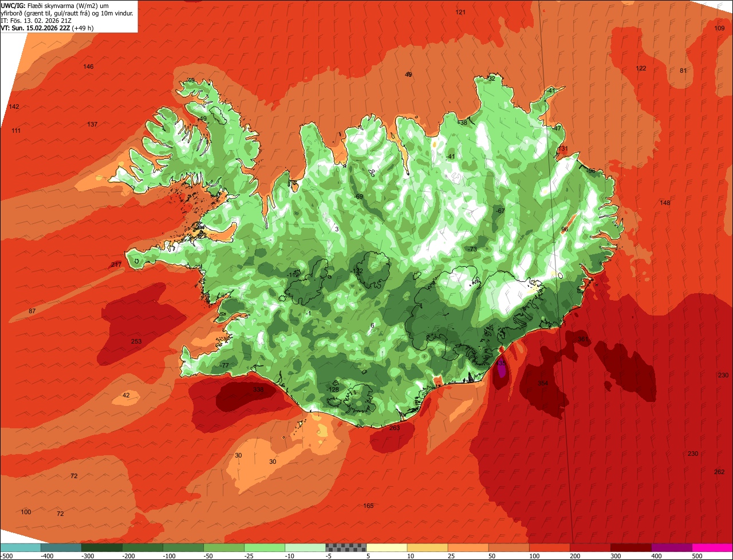Click the inland value -128 in south Iceland
This screenshot has height=560, width=733.
(x=333, y=389)
